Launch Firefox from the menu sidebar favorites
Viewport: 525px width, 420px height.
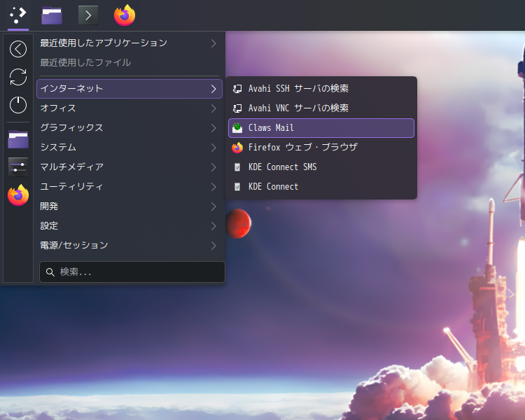(18, 195)
